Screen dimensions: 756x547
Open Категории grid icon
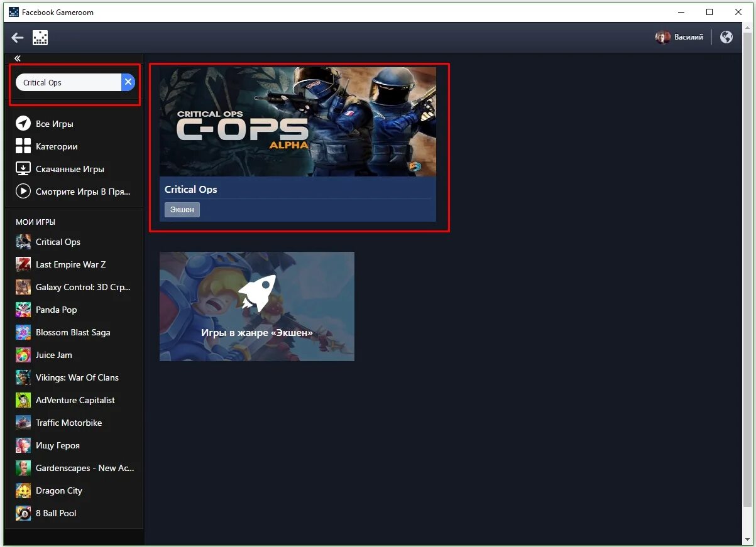point(23,146)
